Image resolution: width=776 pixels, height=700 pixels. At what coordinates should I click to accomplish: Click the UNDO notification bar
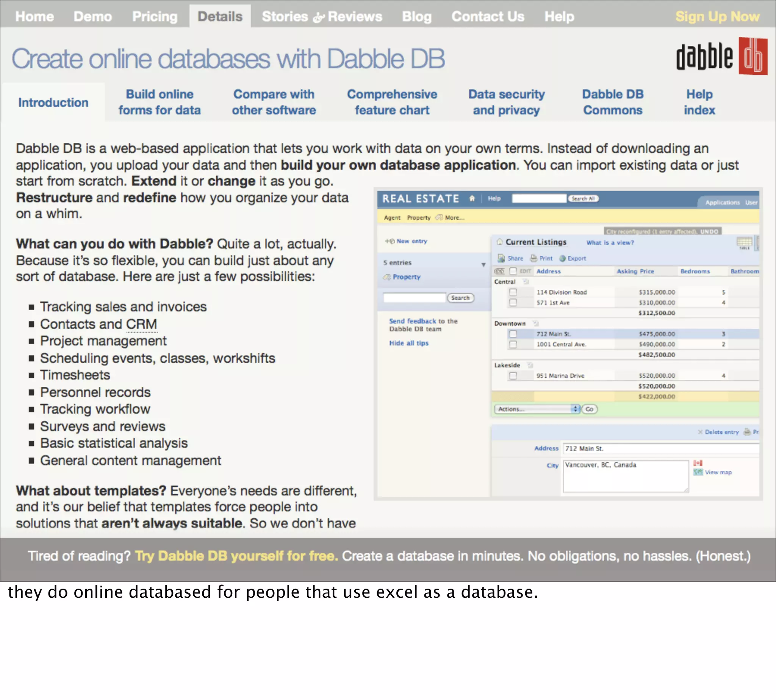tap(662, 231)
